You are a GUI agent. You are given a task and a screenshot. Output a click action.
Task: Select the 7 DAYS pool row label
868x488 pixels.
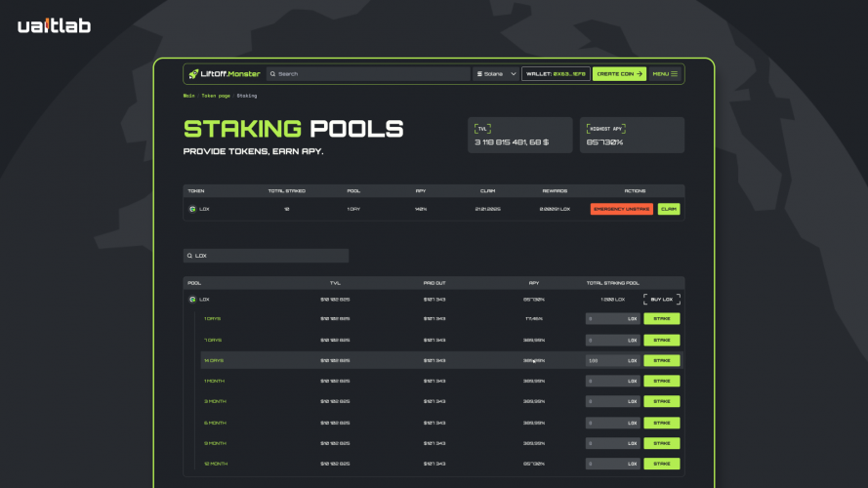[x=213, y=341]
